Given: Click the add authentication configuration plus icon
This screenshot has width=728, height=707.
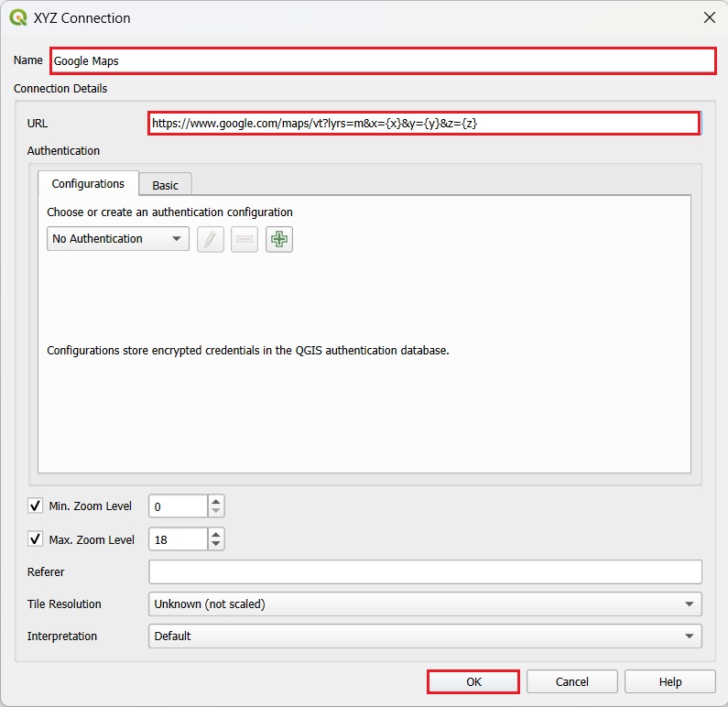Looking at the screenshot, I should tap(279, 239).
